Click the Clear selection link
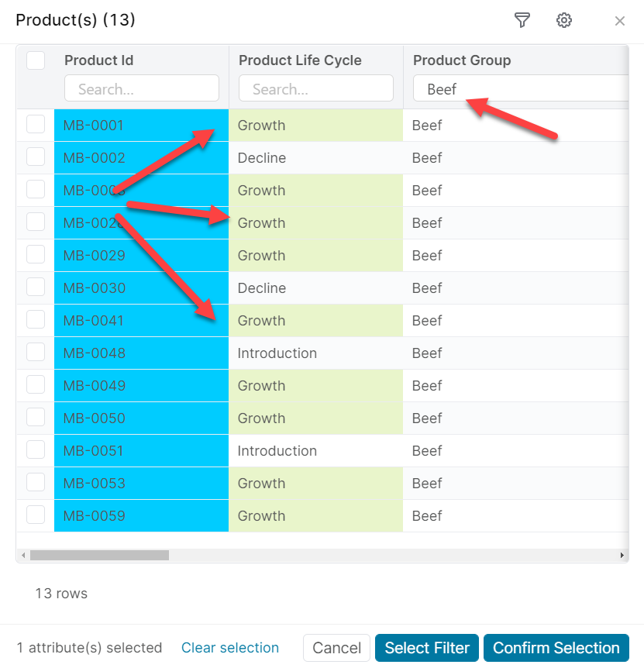 click(x=229, y=648)
